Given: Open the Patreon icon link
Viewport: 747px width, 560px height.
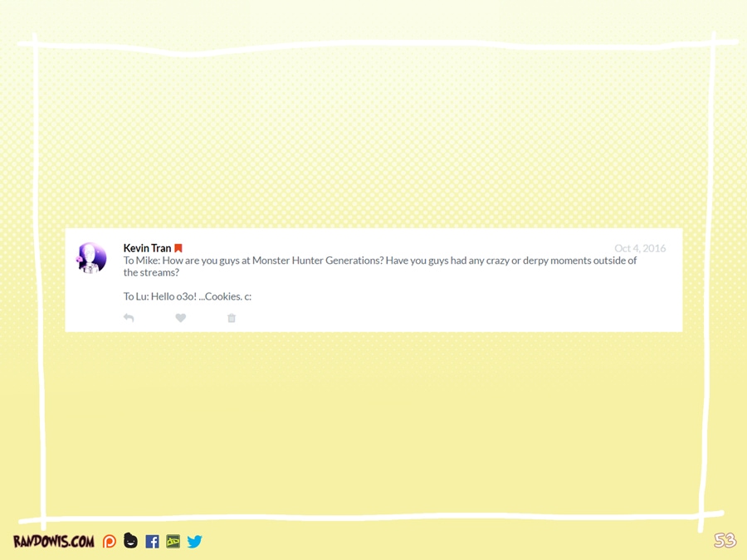Looking at the screenshot, I should coord(110,542).
